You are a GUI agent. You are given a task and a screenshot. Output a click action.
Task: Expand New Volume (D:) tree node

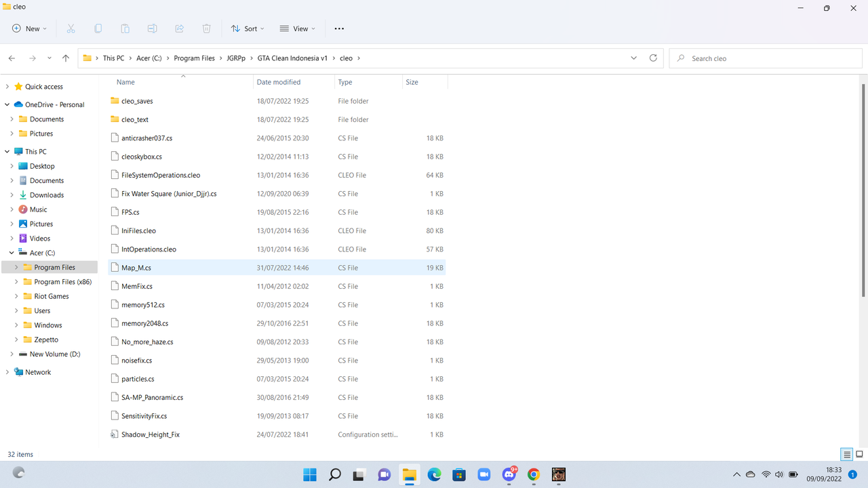[12, 354]
